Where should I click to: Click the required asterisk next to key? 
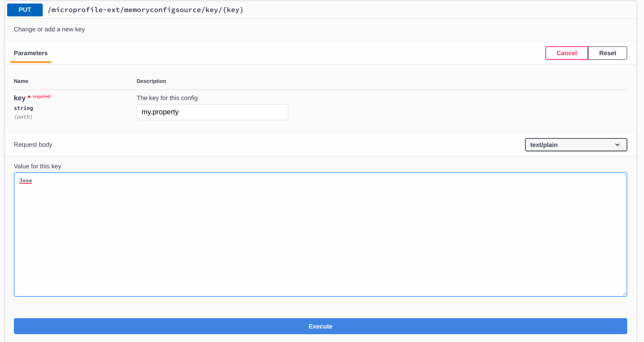pos(30,96)
